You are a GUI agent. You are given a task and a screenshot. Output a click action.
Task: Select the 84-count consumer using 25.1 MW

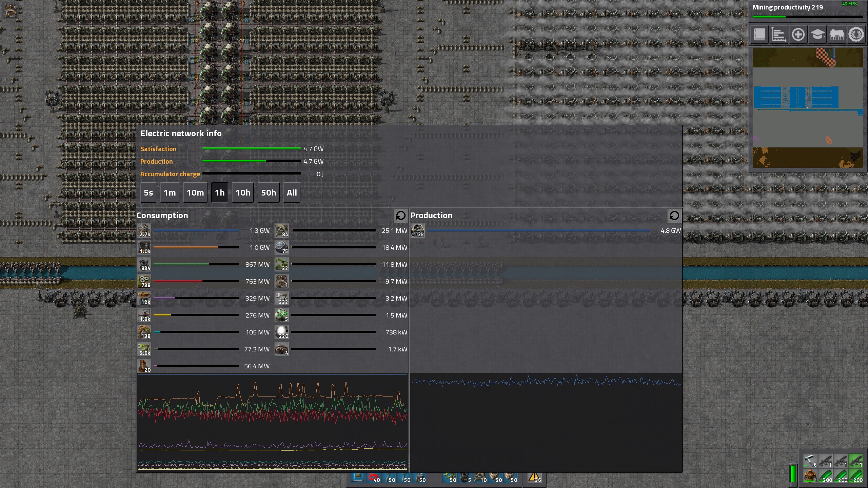coord(282,230)
